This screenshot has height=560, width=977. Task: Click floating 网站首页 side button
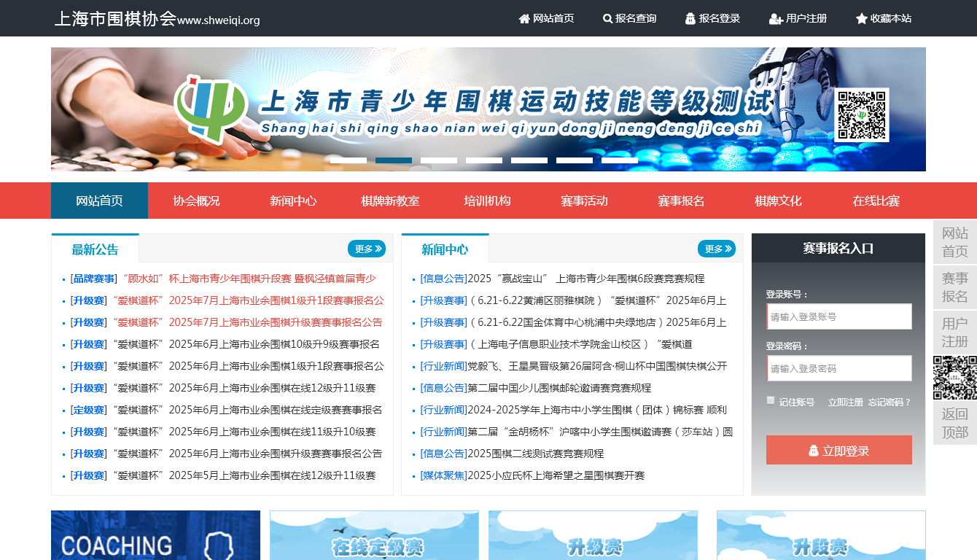pos(955,242)
